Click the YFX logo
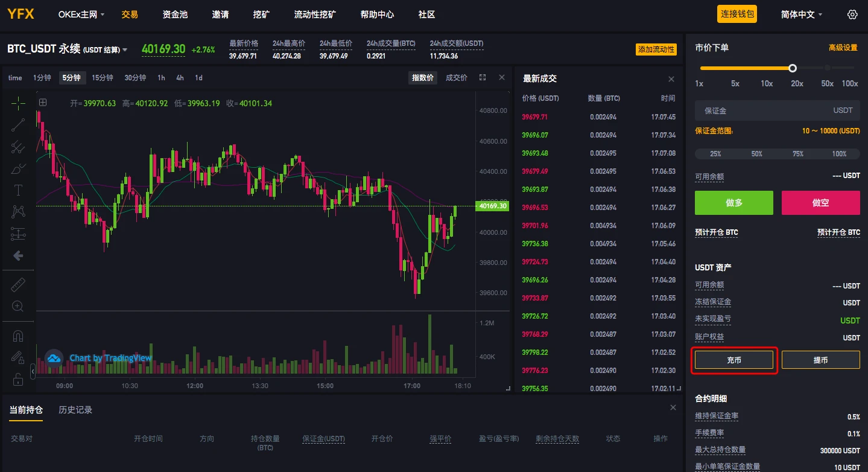The height and width of the screenshot is (472, 868). pos(21,14)
